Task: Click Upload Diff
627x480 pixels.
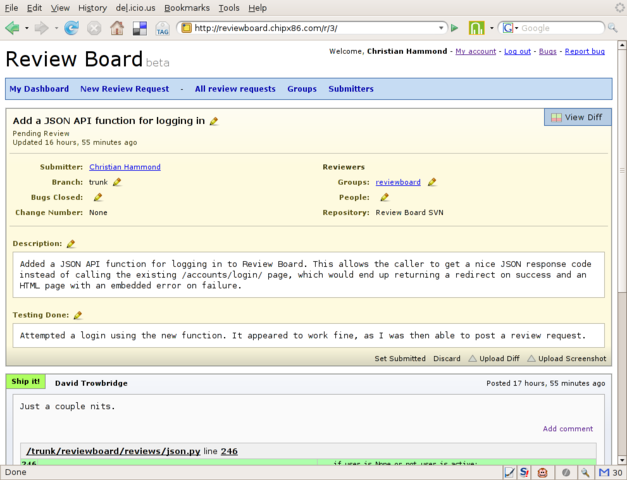Action: 494,358
